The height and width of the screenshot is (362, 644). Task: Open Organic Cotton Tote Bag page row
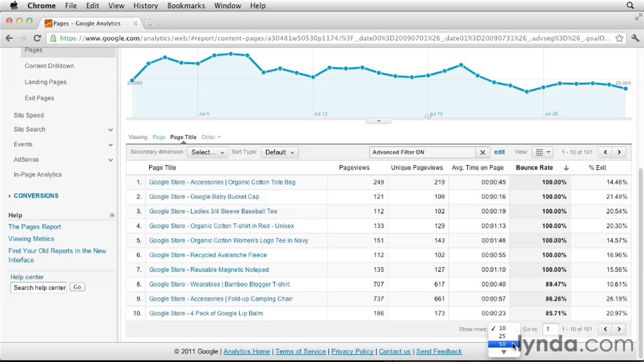tap(222, 183)
